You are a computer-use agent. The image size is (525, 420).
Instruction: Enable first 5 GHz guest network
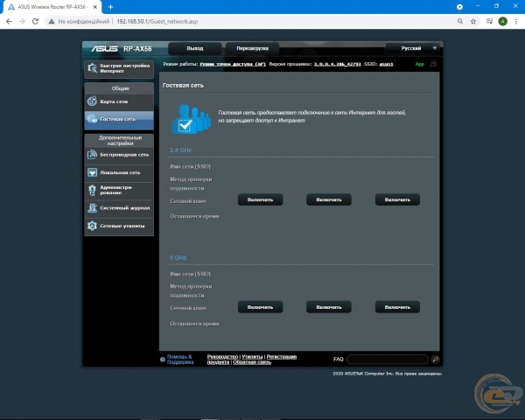(260, 307)
